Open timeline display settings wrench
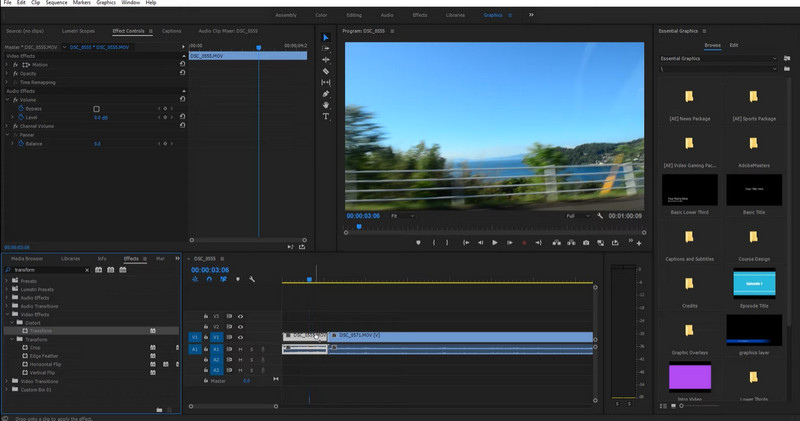The height and width of the screenshot is (421, 800). click(x=252, y=279)
